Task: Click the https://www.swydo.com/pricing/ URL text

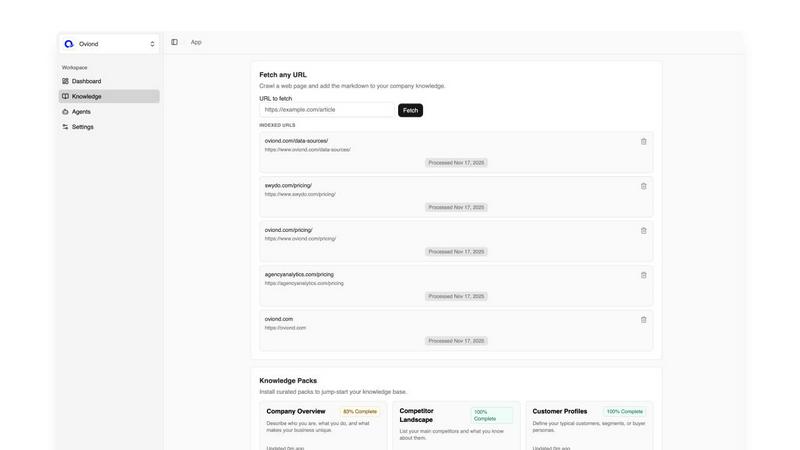Action: (x=300, y=194)
